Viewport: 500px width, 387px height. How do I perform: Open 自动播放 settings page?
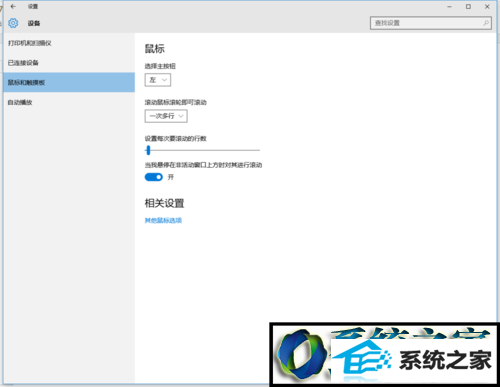(x=69, y=102)
